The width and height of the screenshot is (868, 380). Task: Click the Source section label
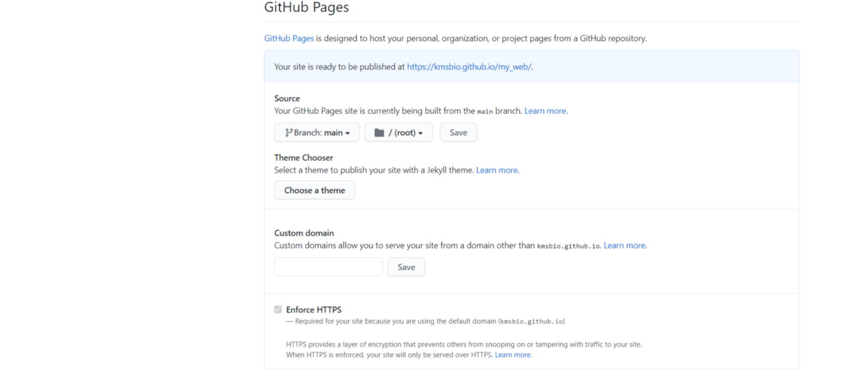(287, 99)
